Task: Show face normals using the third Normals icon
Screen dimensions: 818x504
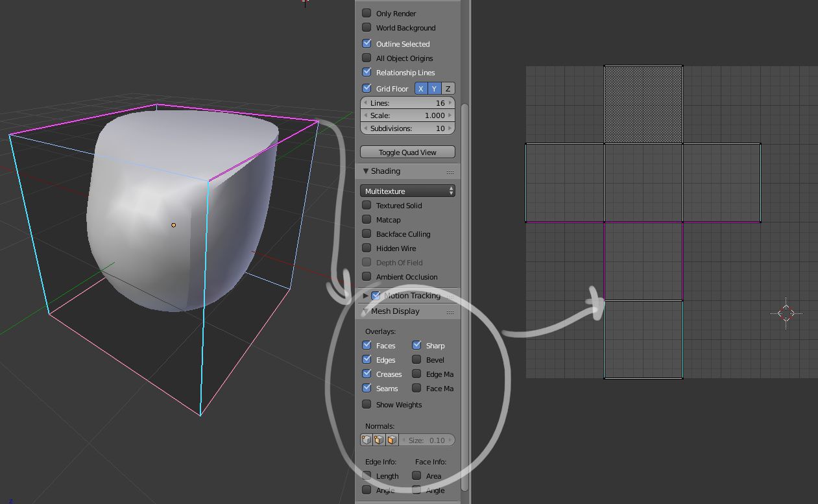Action: 391,440
